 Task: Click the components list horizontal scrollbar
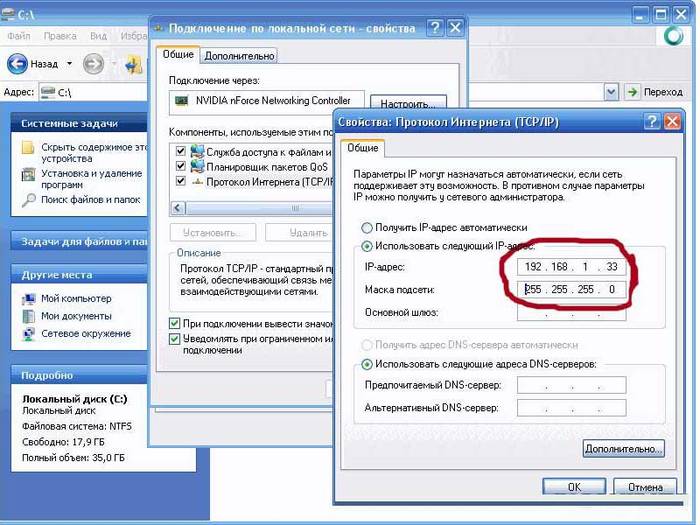pos(250,208)
